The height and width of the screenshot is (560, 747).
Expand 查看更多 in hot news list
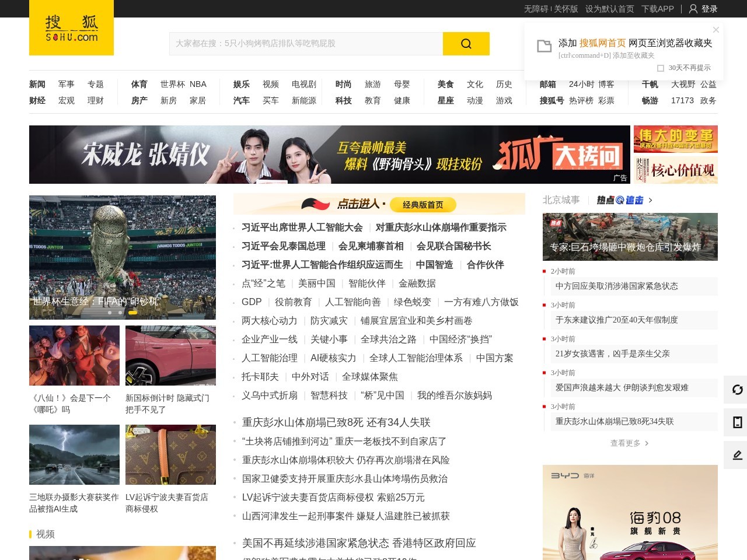[629, 443]
